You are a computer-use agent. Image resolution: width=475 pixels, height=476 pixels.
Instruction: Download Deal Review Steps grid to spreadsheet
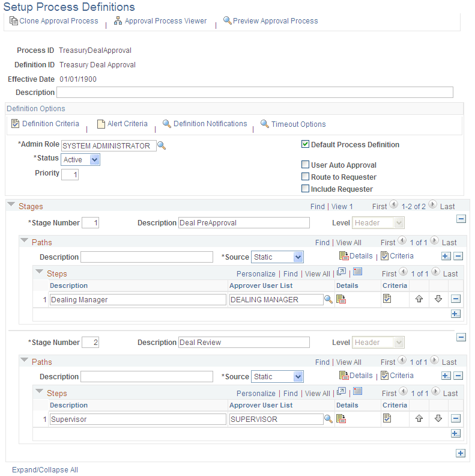[x=358, y=391]
